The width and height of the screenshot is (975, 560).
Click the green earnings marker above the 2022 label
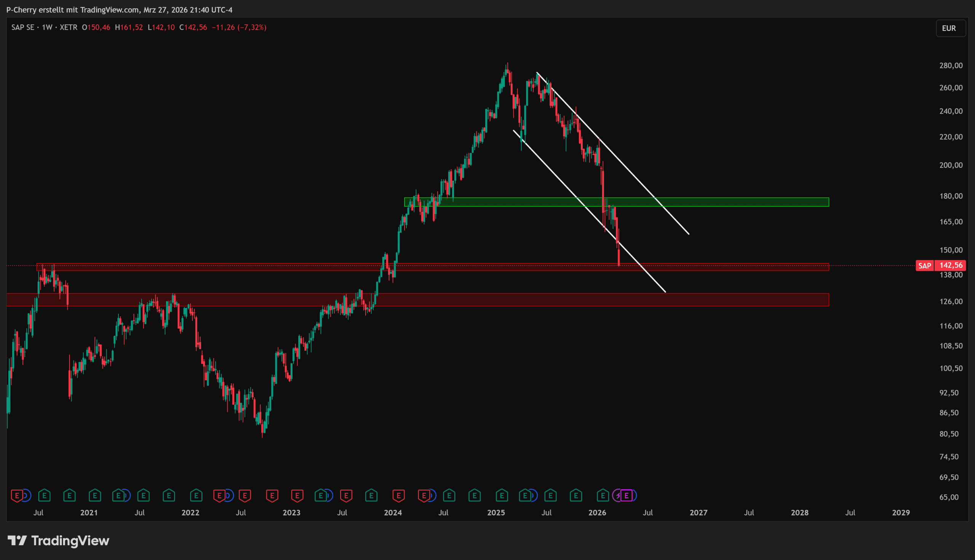tap(196, 495)
